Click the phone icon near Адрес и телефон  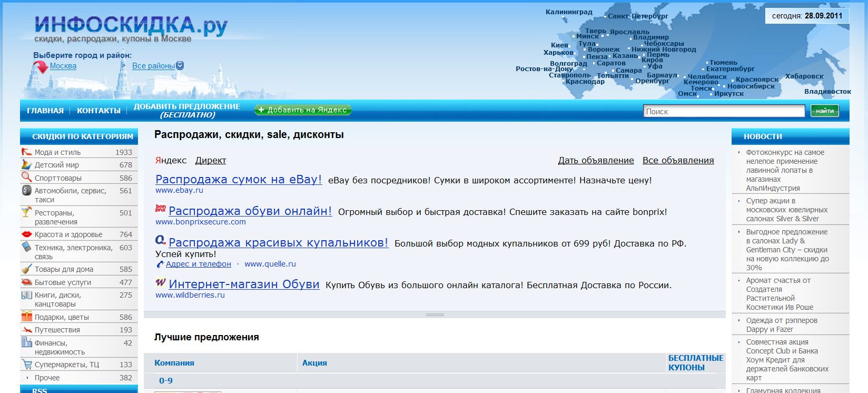160,264
